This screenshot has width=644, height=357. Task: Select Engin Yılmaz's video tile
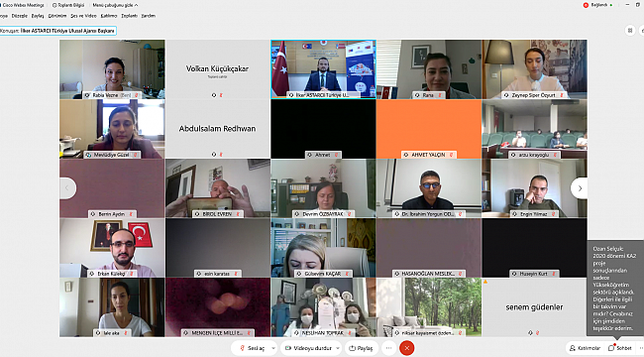click(x=534, y=188)
